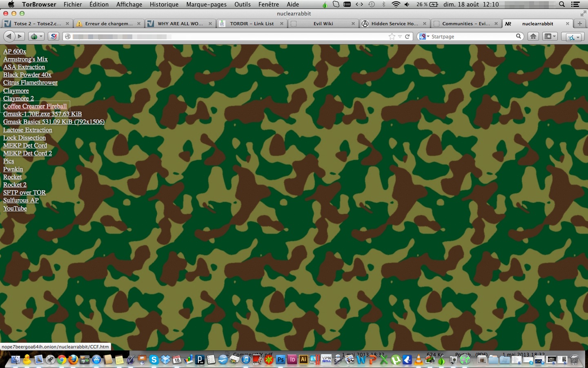
Task: Open the Trash in the dock
Action: coord(574,360)
